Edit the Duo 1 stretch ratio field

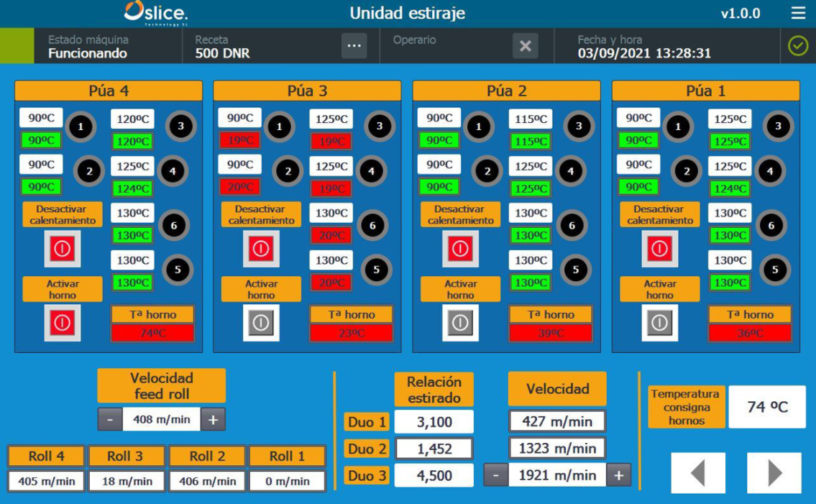434,422
